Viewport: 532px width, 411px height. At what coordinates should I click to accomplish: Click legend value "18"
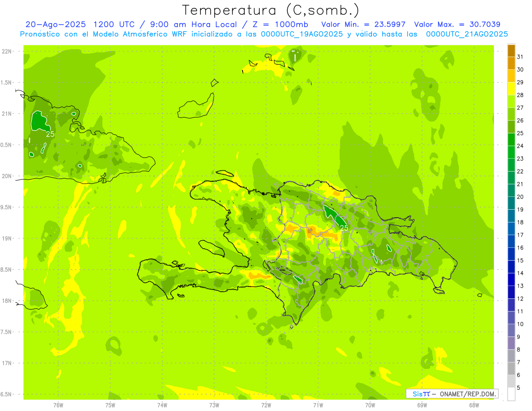pyautogui.click(x=520, y=222)
